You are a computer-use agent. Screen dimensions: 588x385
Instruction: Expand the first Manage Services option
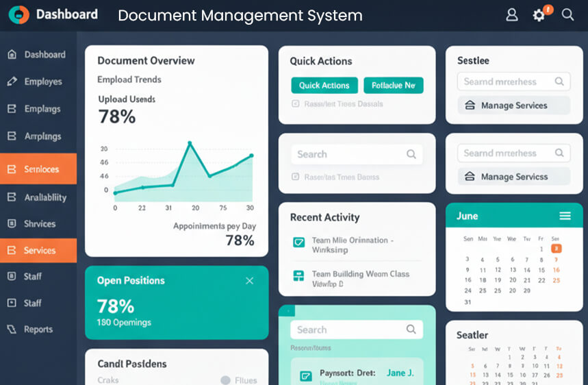tap(513, 105)
